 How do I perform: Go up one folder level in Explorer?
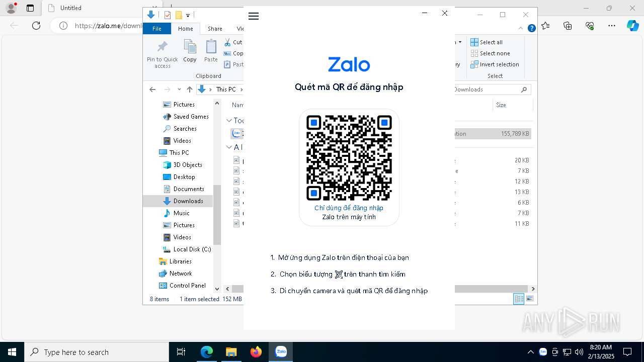tap(189, 89)
